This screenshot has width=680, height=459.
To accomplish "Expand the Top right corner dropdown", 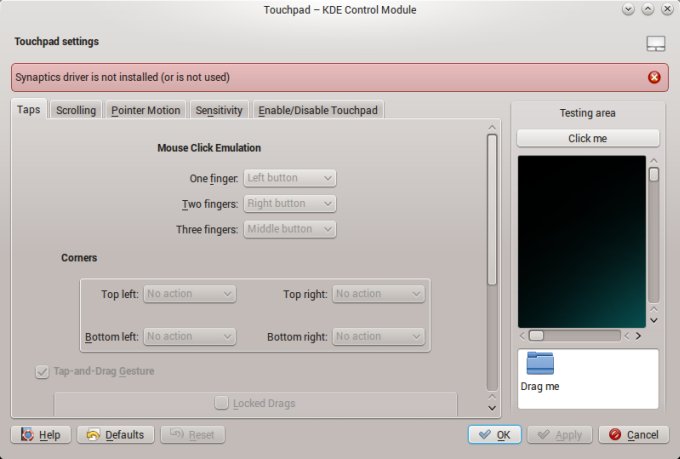I will tap(379, 294).
